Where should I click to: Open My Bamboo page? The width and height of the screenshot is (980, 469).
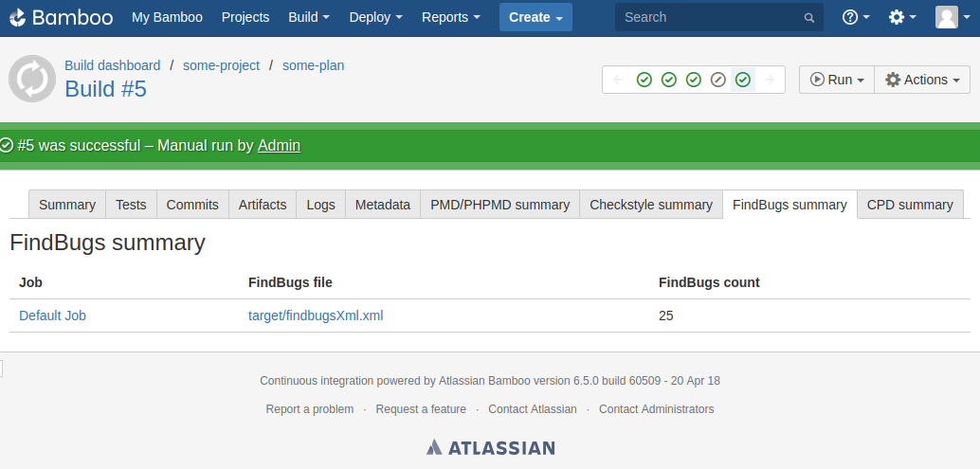pyautogui.click(x=167, y=17)
